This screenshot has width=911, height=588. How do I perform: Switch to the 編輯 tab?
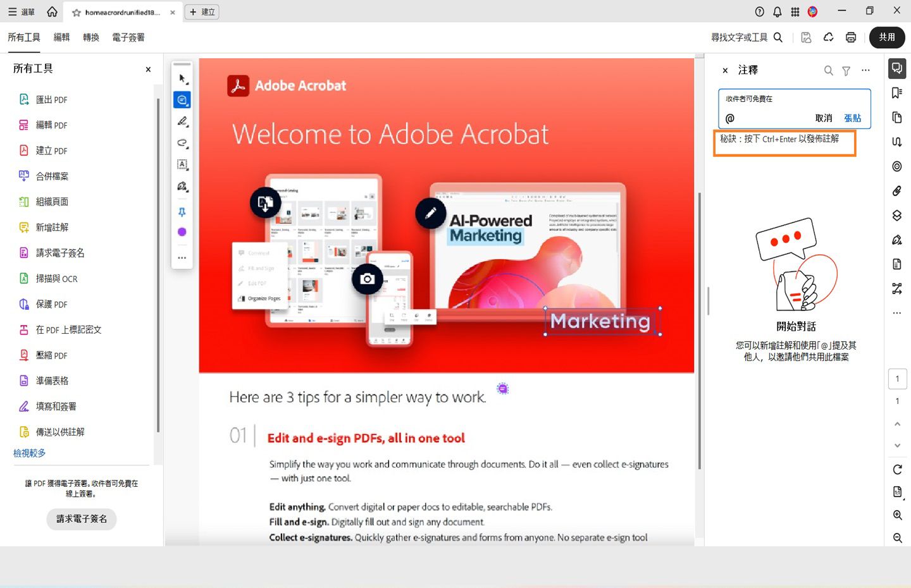click(62, 37)
